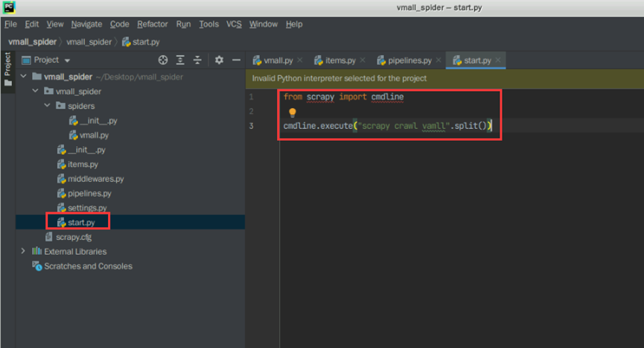Collapse the spiders folder
The height and width of the screenshot is (348, 644).
47,106
